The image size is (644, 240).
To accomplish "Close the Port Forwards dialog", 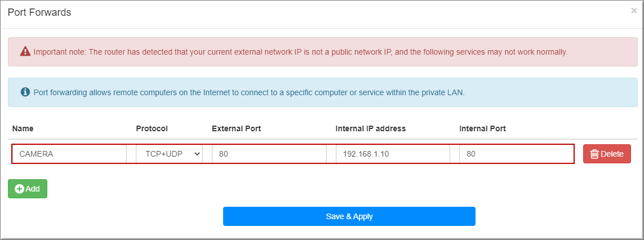I will 634,11.
